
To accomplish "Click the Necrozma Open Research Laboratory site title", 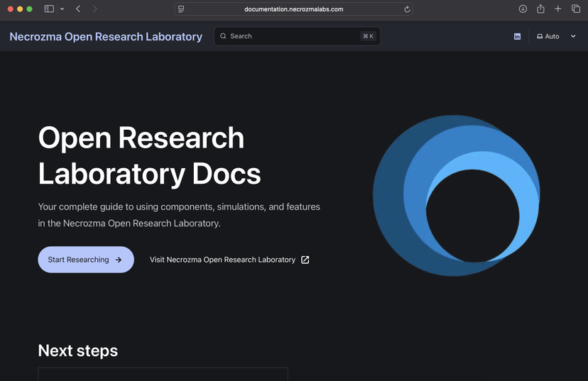I will [x=106, y=37].
